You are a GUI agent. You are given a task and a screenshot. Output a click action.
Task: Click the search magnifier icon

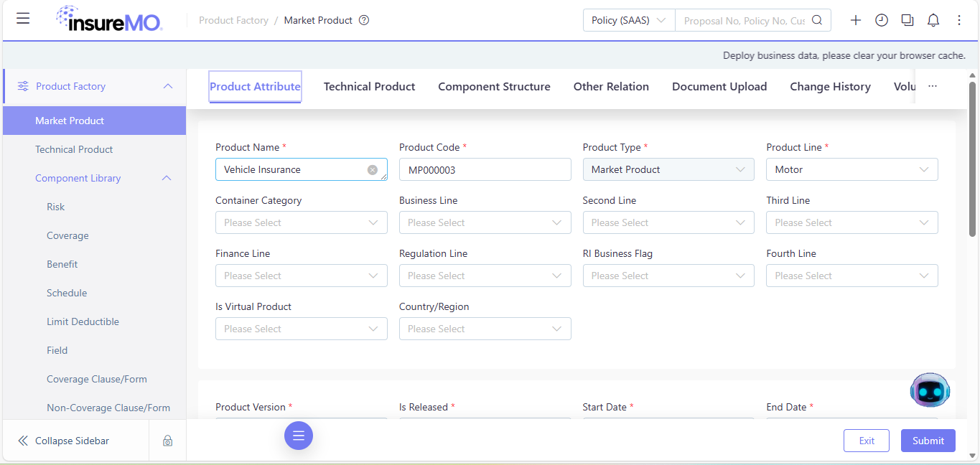pyautogui.click(x=817, y=20)
